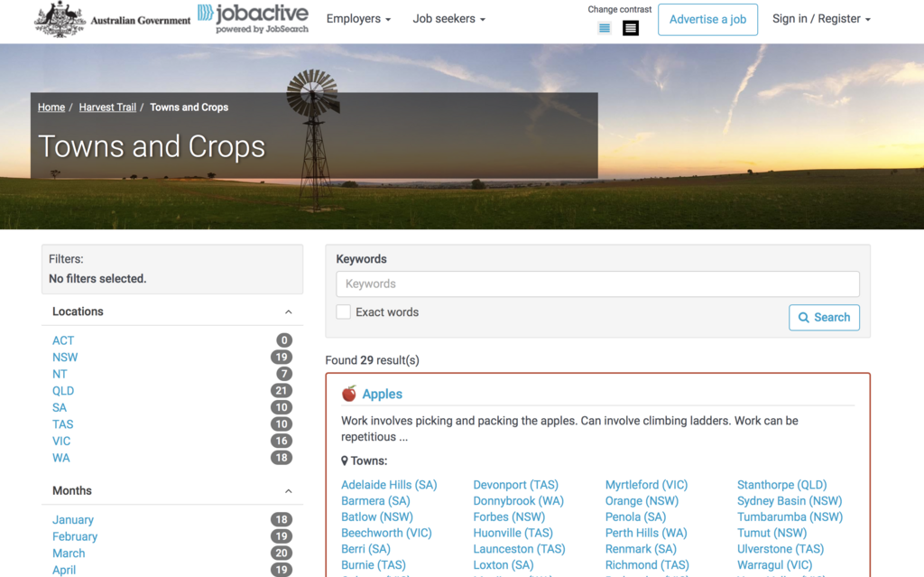The width and height of the screenshot is (924, 577).
Task: Click the Advertise a job button
Action: [707, 20]
